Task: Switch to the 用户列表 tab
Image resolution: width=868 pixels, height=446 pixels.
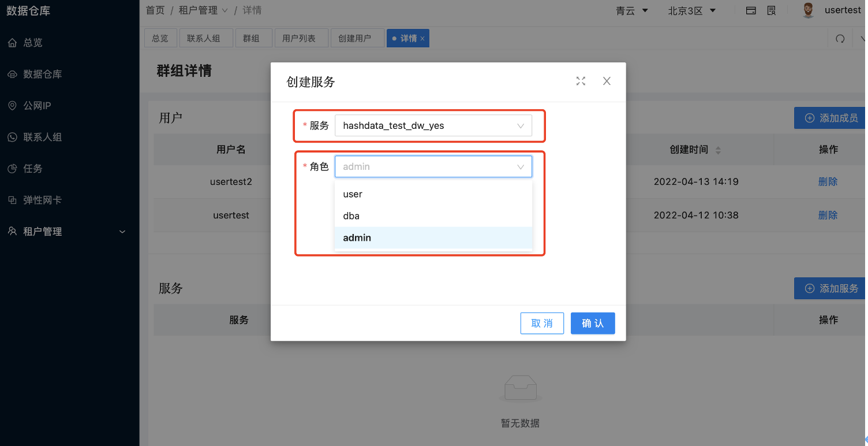Action: (301, 38)
